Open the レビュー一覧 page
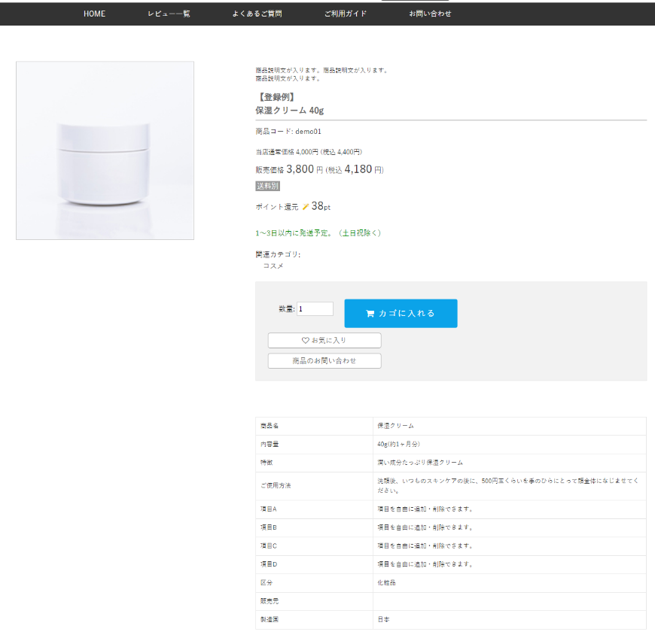Image resolution: width=655 pixels, height=644 pixels. (x=169, y=14)
